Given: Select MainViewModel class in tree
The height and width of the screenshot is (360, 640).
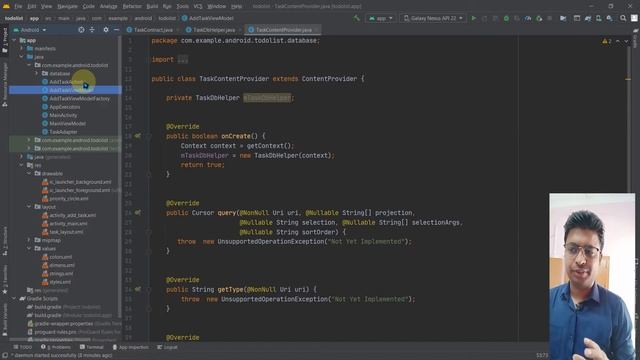Looking at the screenshot, I should point(67,123).
